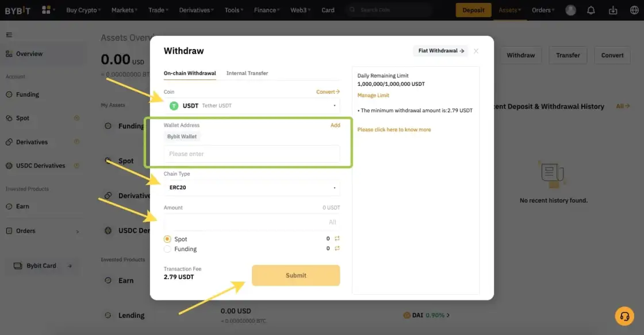The height and width of the screenshot is (335, 644).
Task: Open the Bybit apps grid icon
Action: [46, 10]
